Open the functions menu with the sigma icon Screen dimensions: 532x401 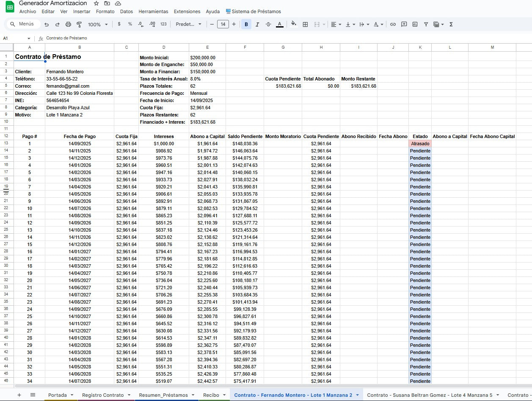tap(452, 24)
